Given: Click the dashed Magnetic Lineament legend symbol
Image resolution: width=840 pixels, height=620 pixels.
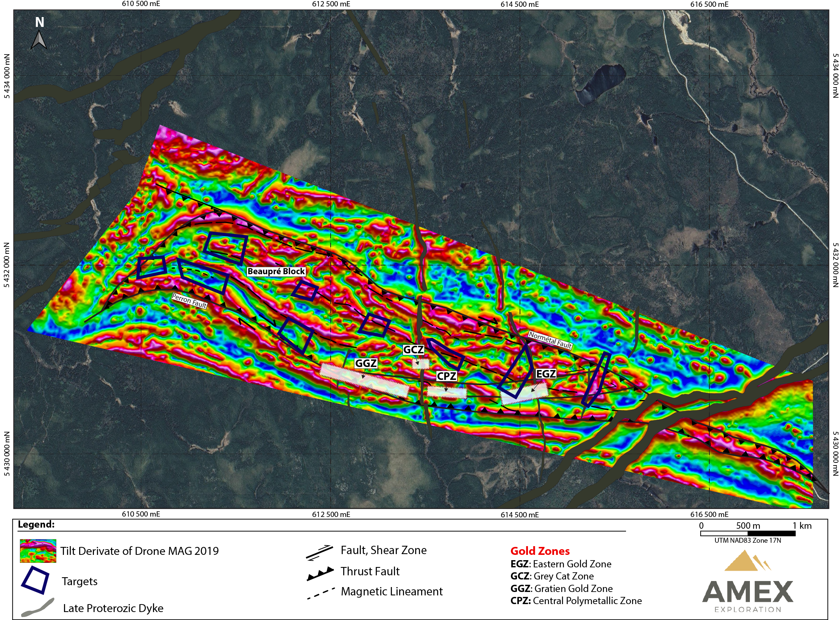Looking at the screenshot, I should coord(321,593).
